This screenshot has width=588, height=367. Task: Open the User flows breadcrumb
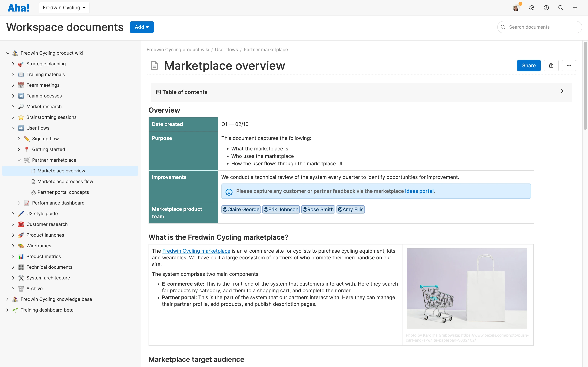tap(226, 50)
